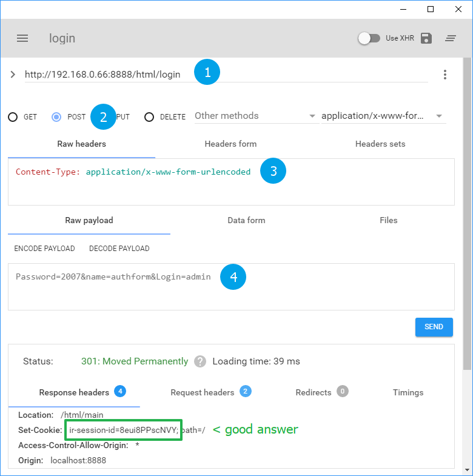
Task: Open the Response headers tab
Action: tap(74, 392)
